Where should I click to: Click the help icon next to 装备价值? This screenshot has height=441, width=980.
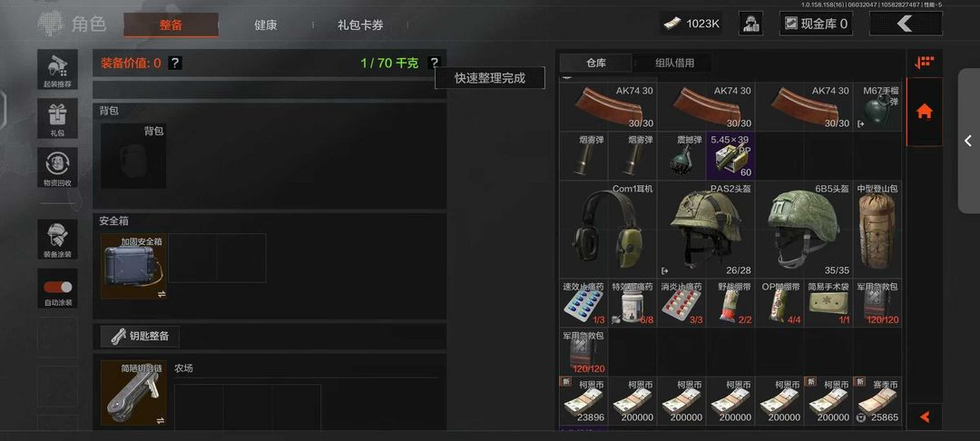tap(176, 63)
